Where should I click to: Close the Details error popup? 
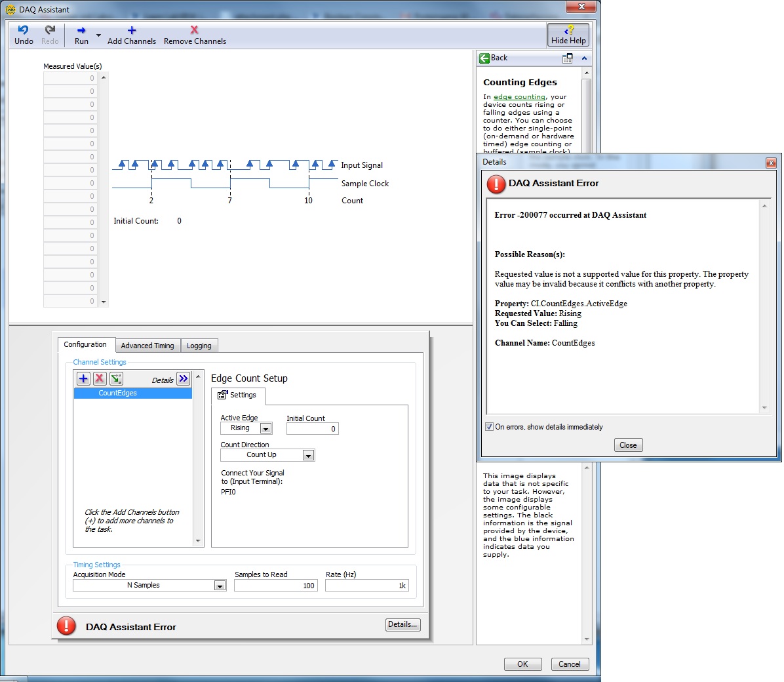click(x=771, y=163)
